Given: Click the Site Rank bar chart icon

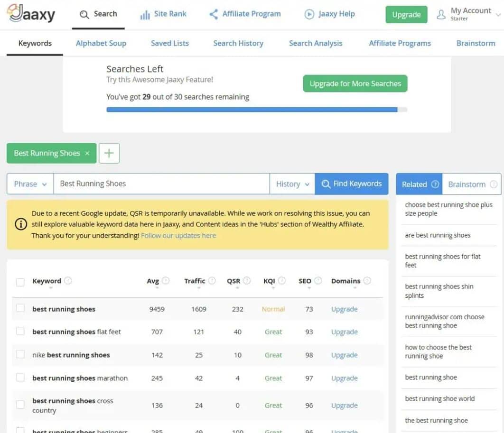Looking at the screenshot, I should 145,14.
